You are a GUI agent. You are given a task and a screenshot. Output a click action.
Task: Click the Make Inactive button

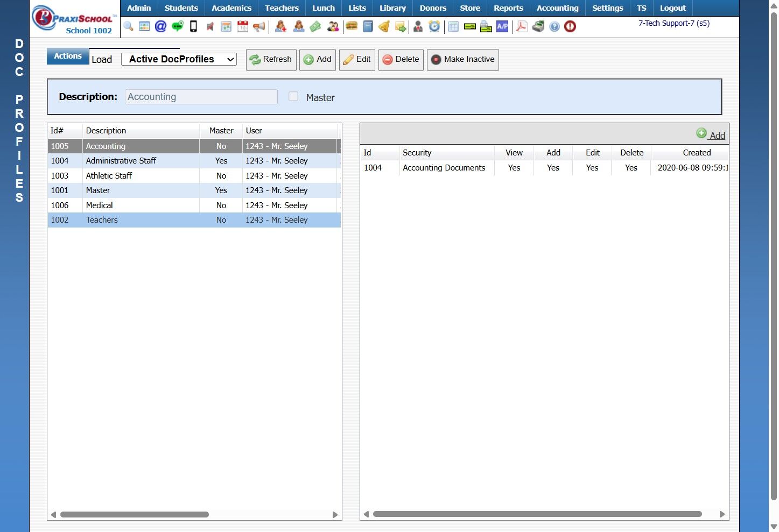pyautogui.click(x=462, y=60)
